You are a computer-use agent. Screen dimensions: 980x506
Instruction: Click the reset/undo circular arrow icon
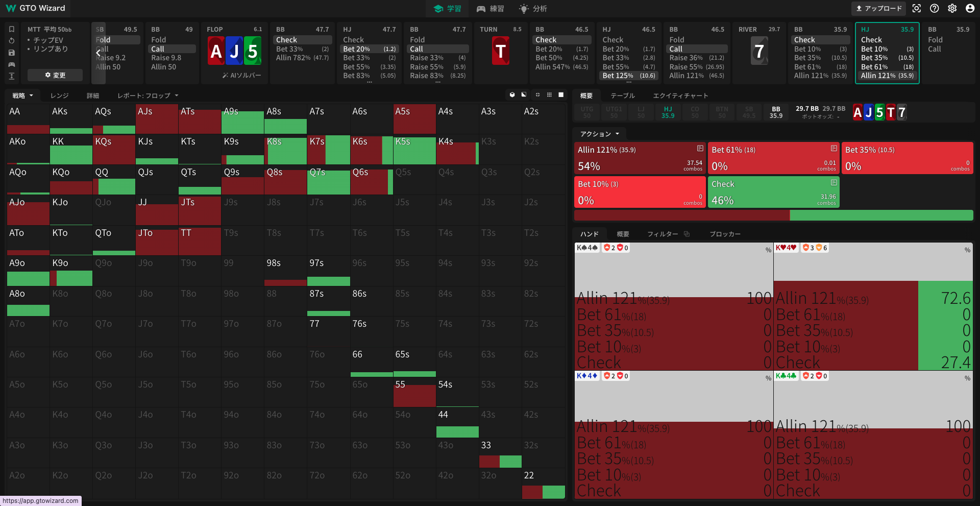click(12, 41)
